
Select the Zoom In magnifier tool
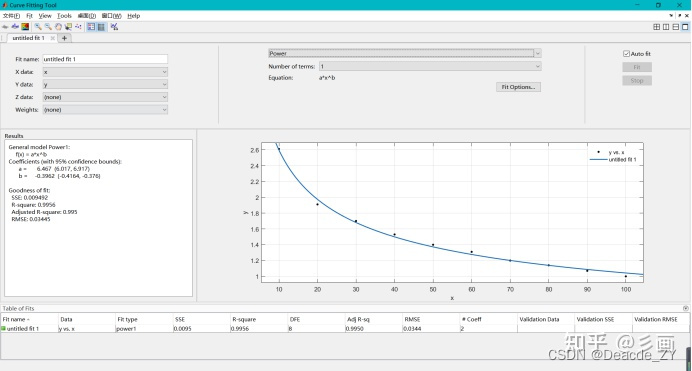[x=38, y=27]
